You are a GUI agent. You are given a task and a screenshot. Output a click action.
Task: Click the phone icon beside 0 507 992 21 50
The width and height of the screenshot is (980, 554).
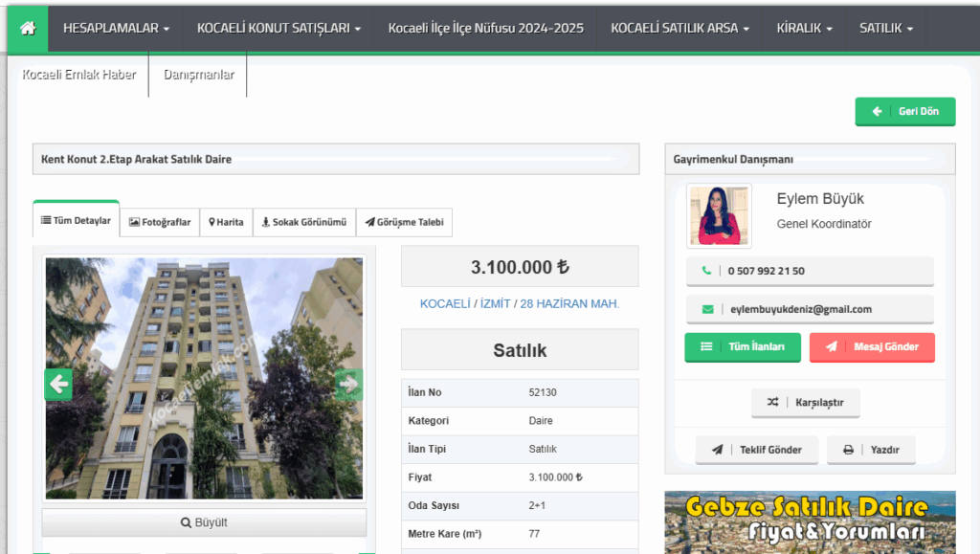pos(707,271)
